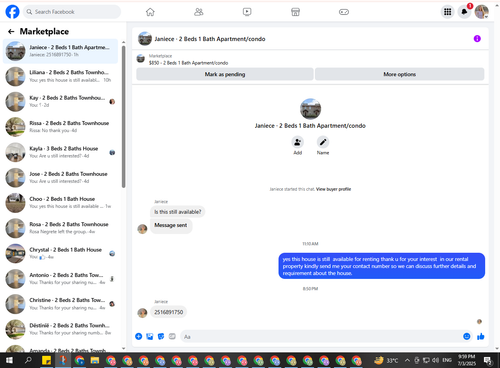Open the File Explorer taskbar icon
Image resolution: width=500 pixels, height=368 pixels.
point(95,360)
